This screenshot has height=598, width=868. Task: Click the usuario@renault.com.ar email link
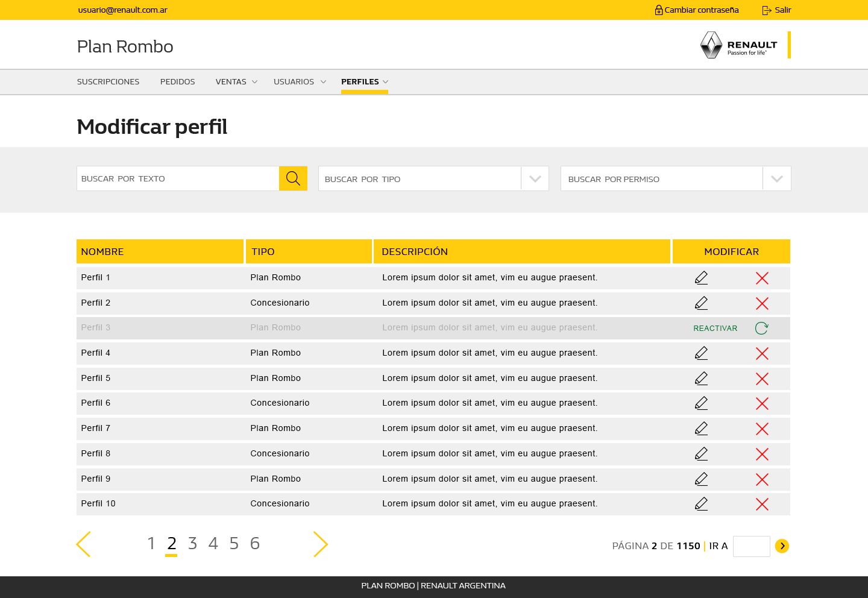pos(122,10)
